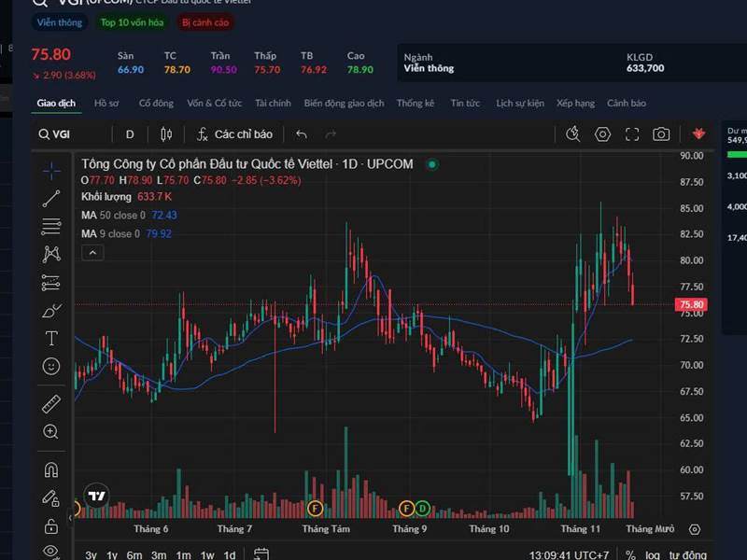747x560 pixels.
Task: Toggle log scale on price axis
Action: [653, 555]
